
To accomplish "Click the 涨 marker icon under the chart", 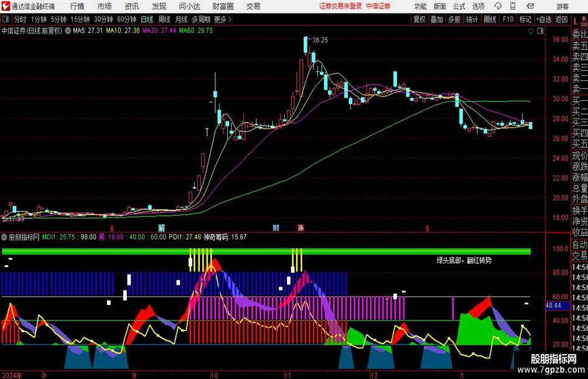I will click(x=301, y=228).
